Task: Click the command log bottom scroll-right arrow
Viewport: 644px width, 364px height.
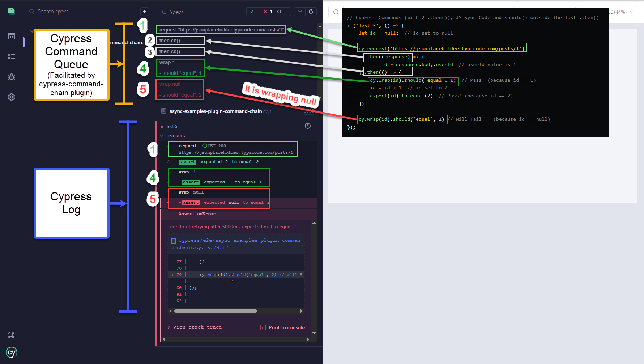Action: (x=308, y=339)
